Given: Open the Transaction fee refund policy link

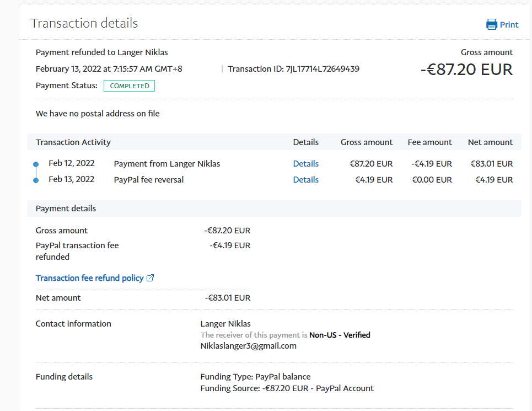Looking at the screenshot, I should coord(89,278).
